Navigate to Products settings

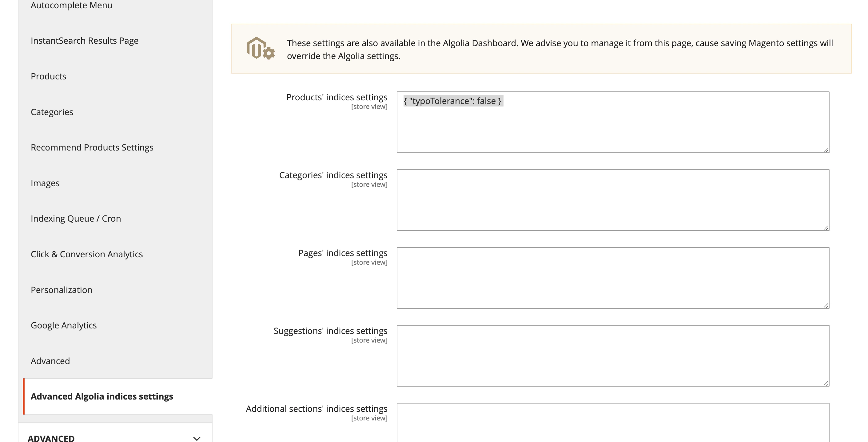[48, 76]
